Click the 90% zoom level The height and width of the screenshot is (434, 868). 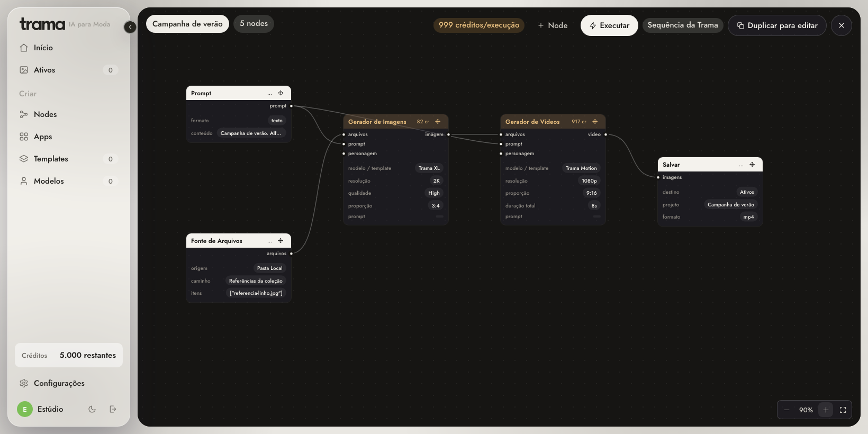click(806, 410)
